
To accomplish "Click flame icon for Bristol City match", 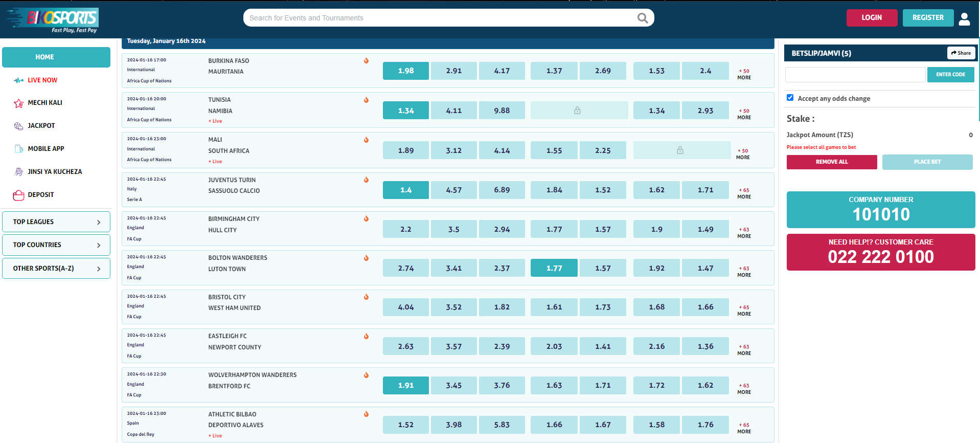I will coord(366,297).
